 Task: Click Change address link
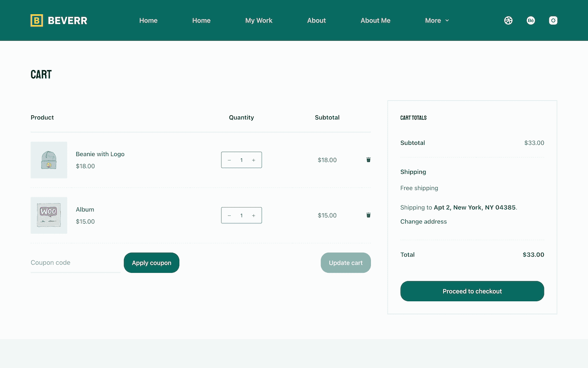(423, 221)
